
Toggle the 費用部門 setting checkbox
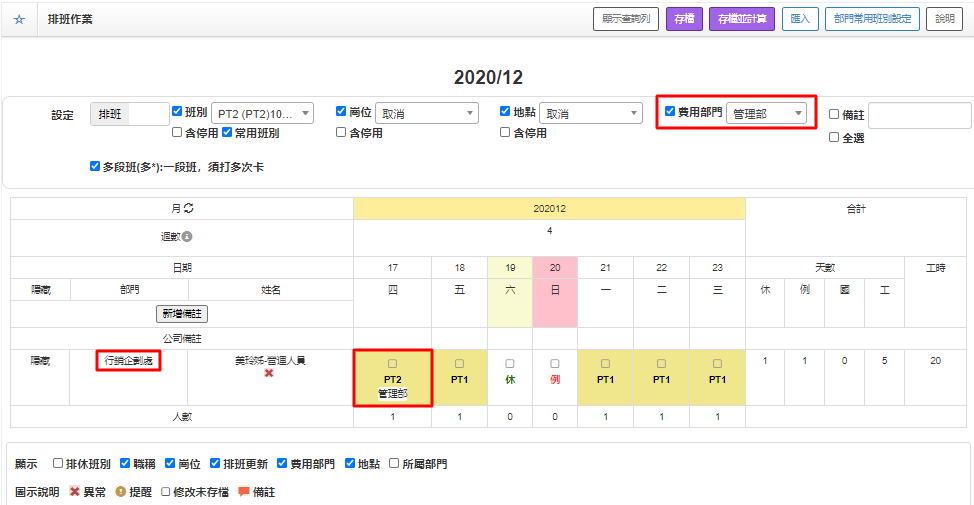click(x=670, y=111)
